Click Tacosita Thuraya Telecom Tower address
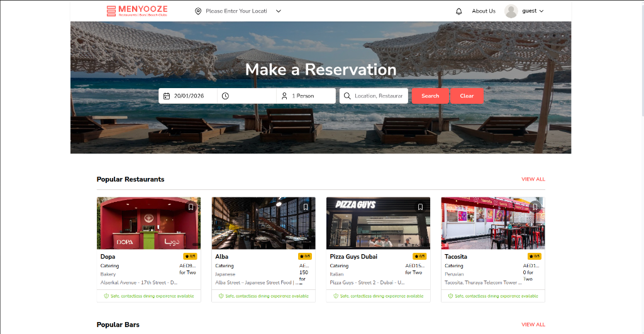The height and width of the screenshot is (334, 644). click(x=483, y=282)
